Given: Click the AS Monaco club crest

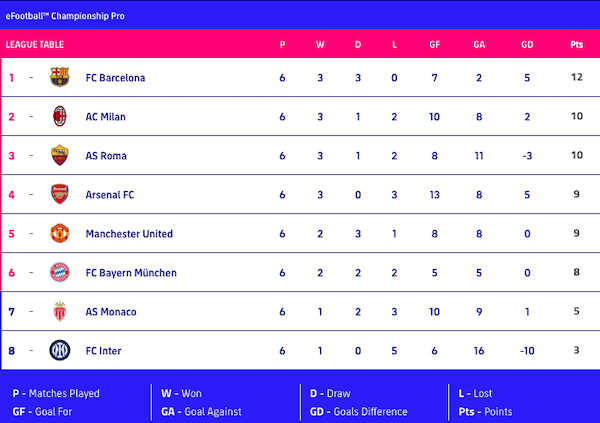Looking at the screenshot, I should [59, 312].
